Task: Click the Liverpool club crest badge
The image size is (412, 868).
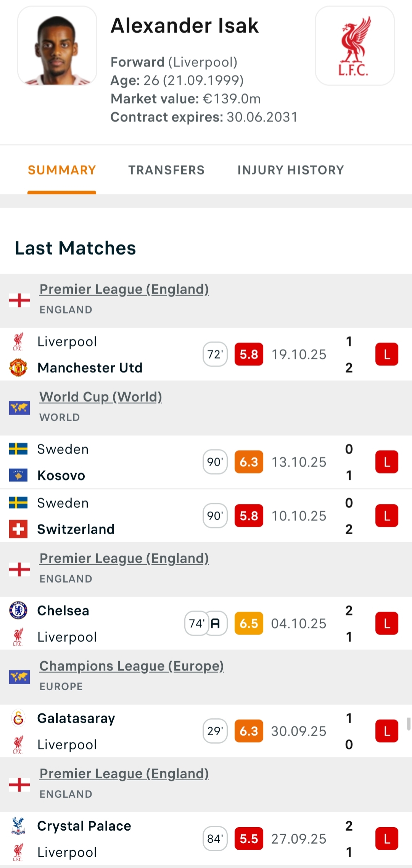Action: 354,46
